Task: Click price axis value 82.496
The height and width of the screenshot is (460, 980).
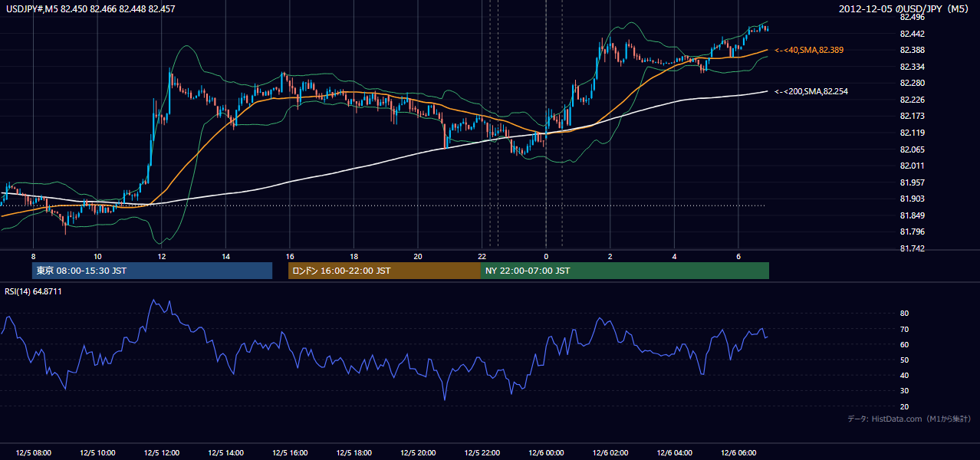Action: pyautogui.click(x=913, y=17)
